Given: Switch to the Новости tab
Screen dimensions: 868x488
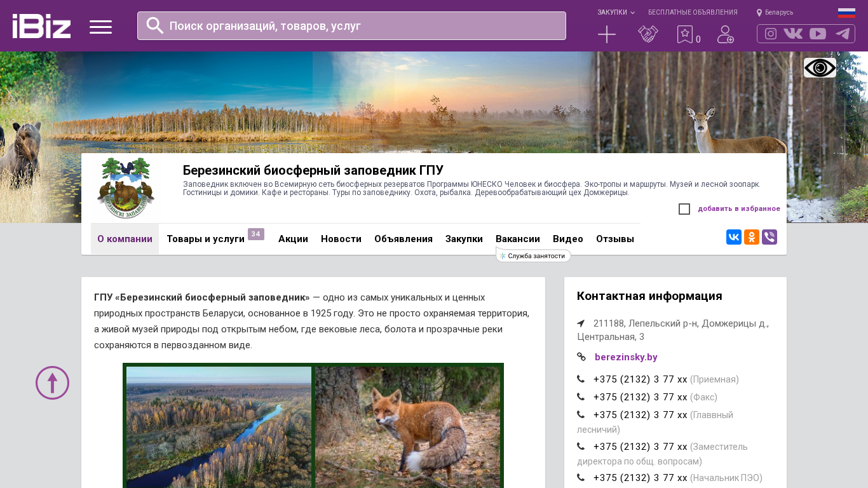Looking at the screenshot, I should coord(341,239).
